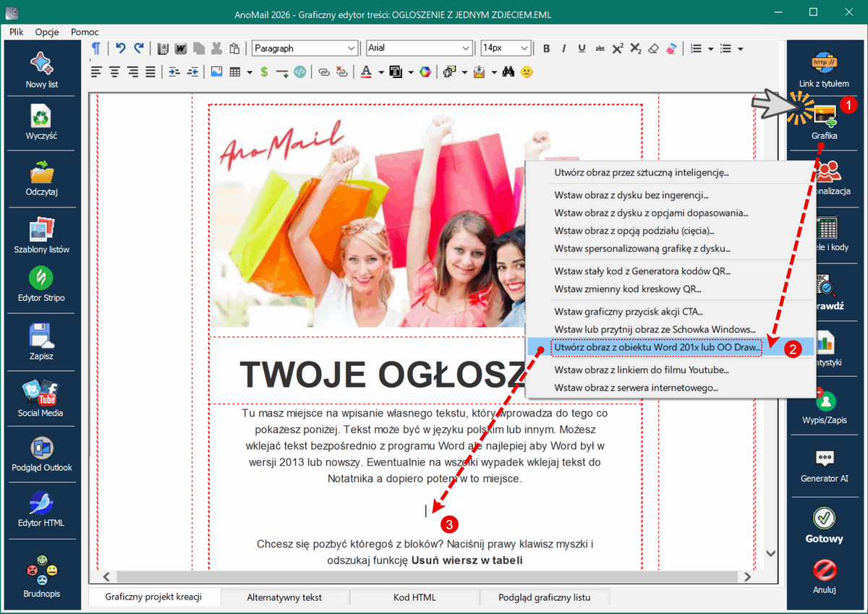Screen dimensions: 868x614
Task: Click the green dollar sign icon
Action: (x=264, y=72)
